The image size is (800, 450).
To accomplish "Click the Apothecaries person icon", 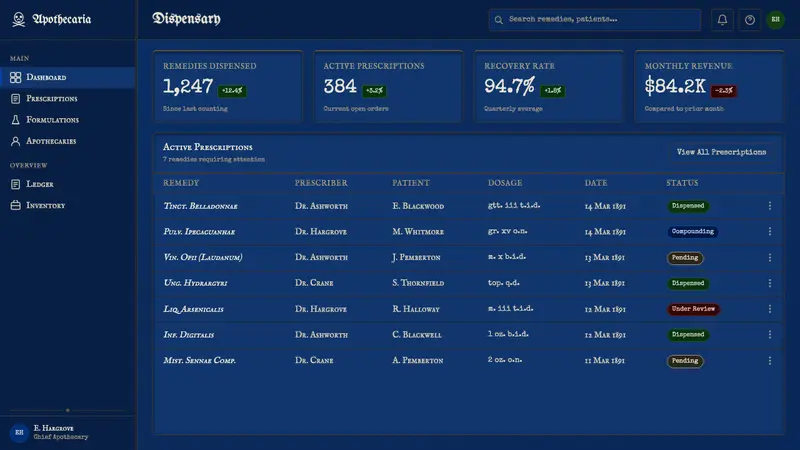I will 15,141.
